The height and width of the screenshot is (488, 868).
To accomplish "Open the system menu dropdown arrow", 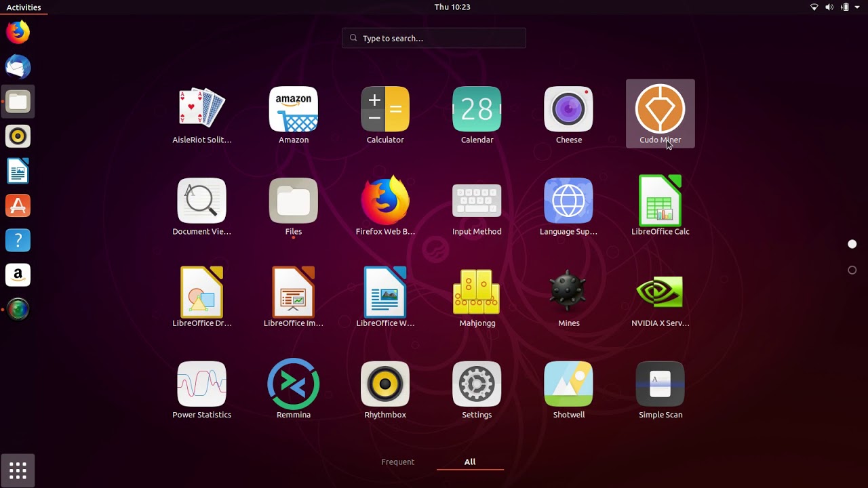I will [x=857, y=7].
